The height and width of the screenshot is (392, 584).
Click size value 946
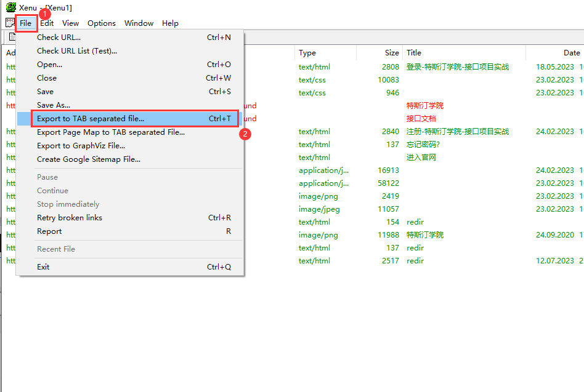click(392, 92)
